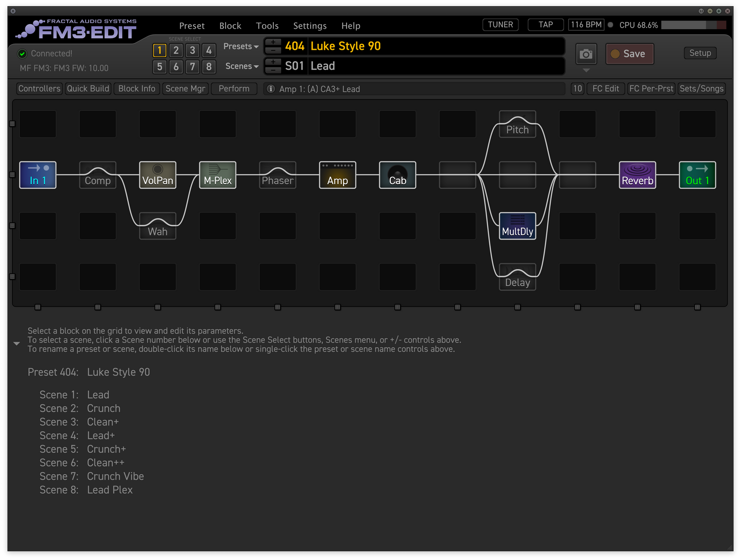
Task: Activate scene 5 in Scene Select
Action: pos(159,67)
